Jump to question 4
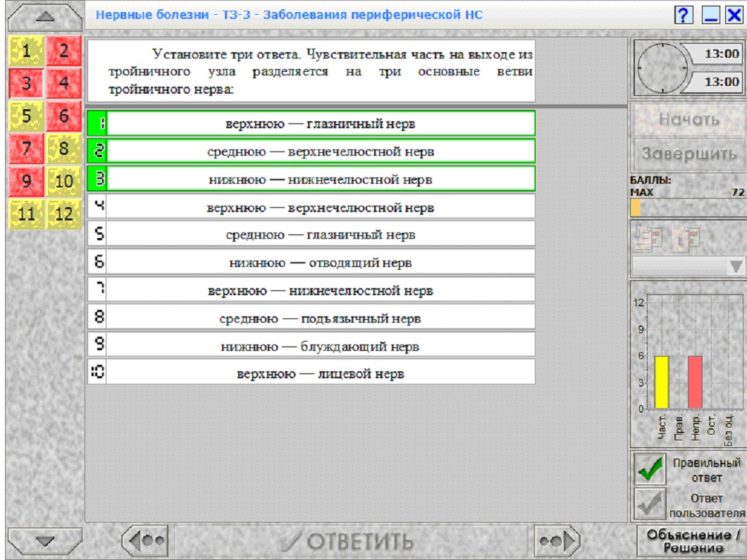This screenshot has height=560, width=747. click(64, 83)
